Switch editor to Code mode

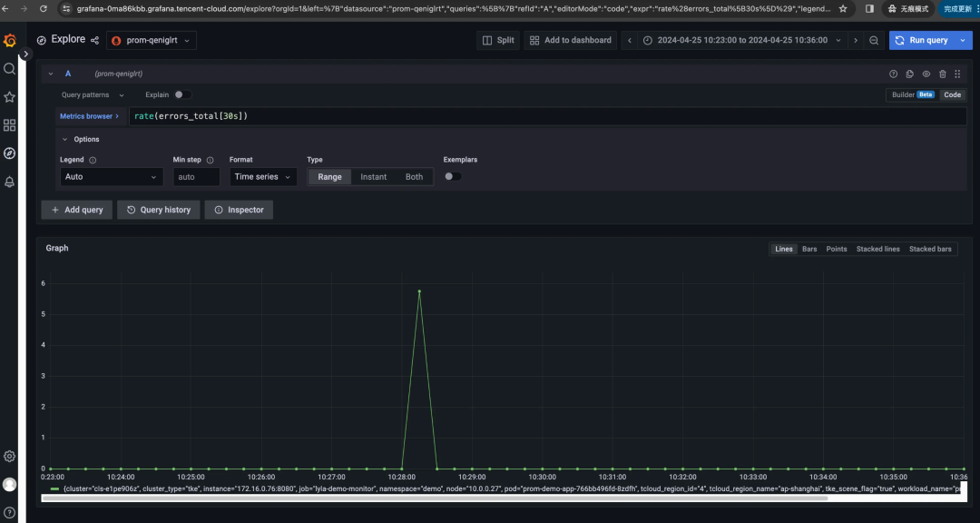(953, 95)
